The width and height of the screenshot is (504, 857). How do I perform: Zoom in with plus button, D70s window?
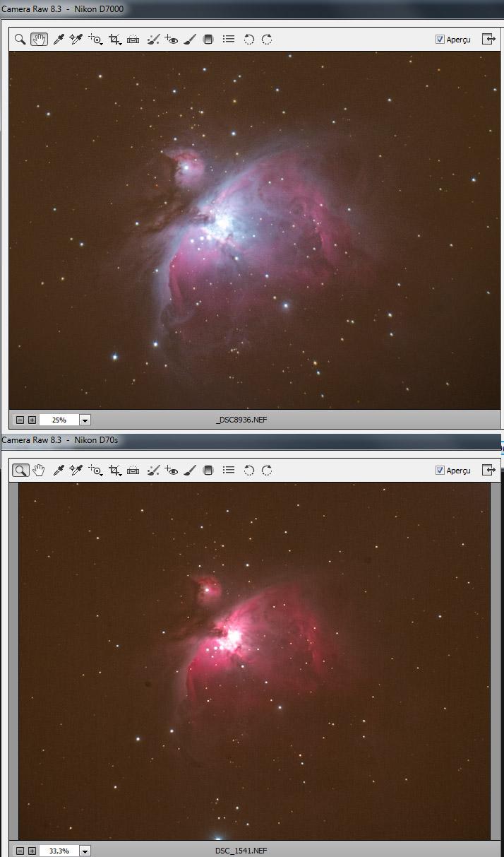(32, 851)
